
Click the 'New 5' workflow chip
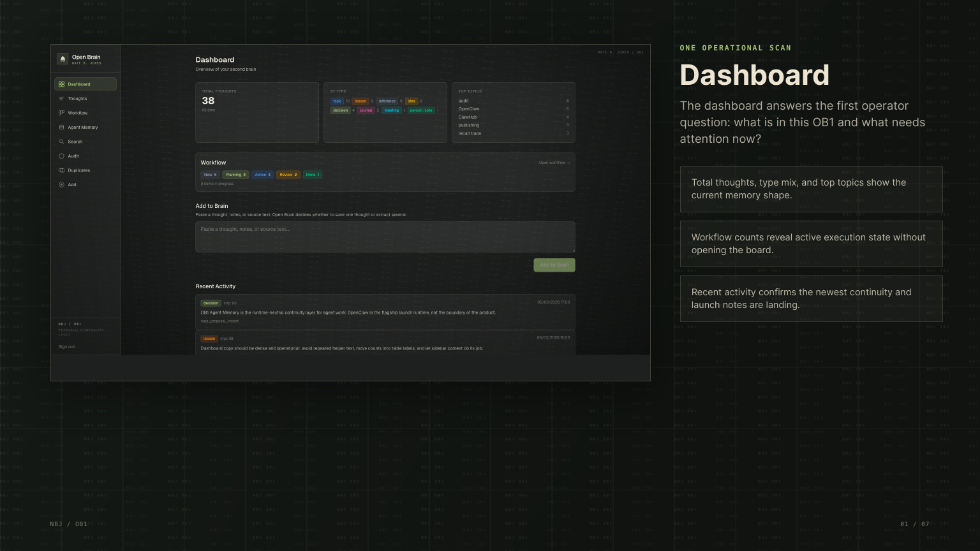(210, 175)
